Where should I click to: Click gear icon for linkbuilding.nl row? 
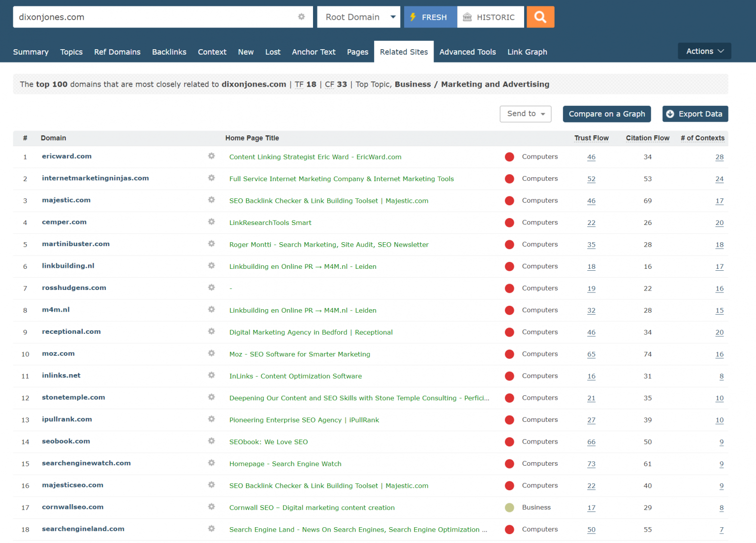point(211,266)
